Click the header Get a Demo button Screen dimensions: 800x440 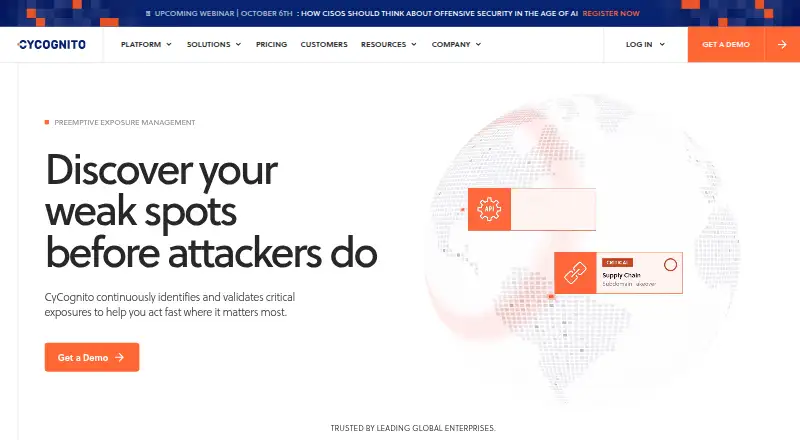(726, 44)
